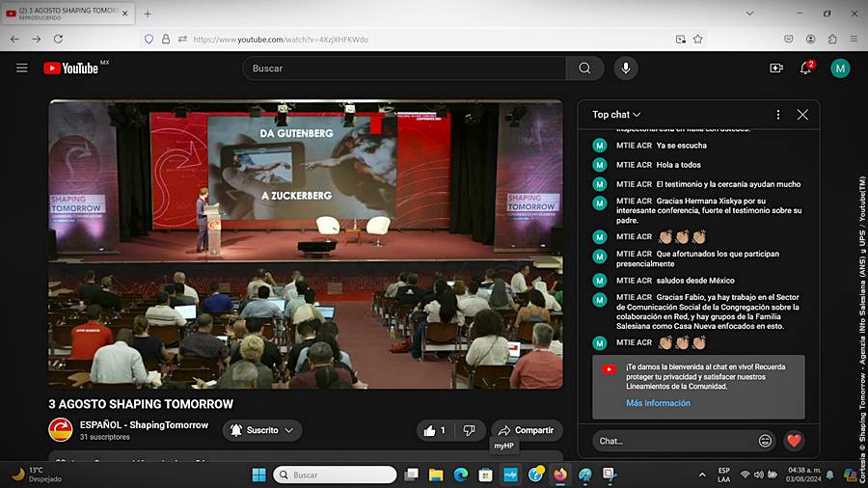Open the account avatar menu
This screenshot has height=488, width=868.
(840, 68)
